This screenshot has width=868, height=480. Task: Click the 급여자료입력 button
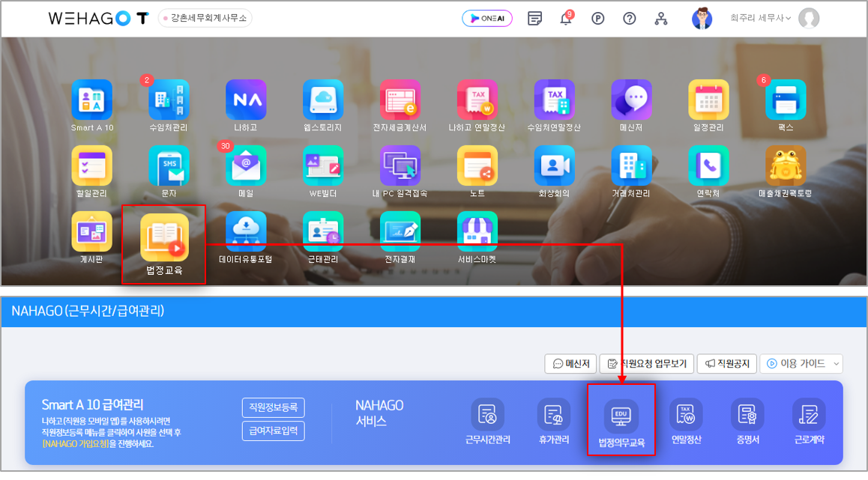(273, 431)
